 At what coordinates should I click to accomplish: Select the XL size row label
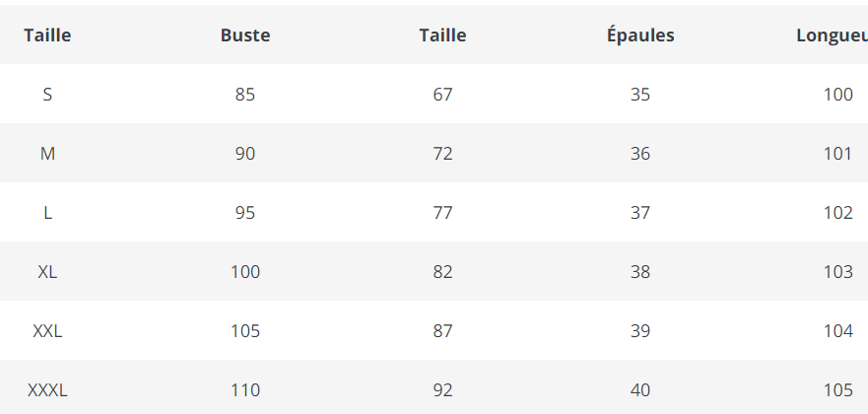[x=47, y=272]
